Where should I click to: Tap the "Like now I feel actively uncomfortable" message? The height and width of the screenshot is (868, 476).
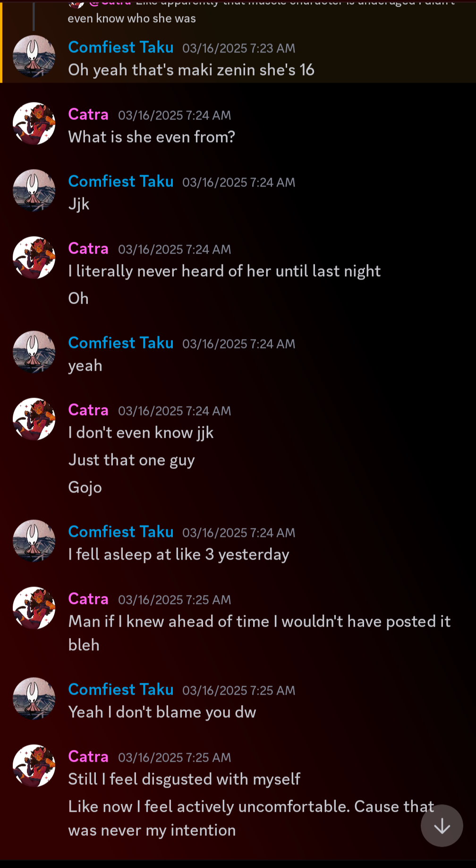click(236, 818)
